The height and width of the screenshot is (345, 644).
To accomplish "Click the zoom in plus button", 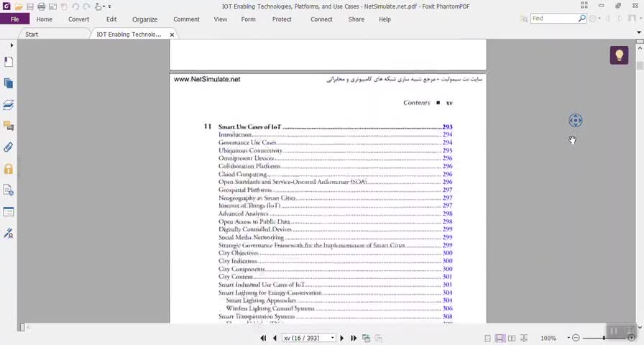I will [x=631, y=338].
